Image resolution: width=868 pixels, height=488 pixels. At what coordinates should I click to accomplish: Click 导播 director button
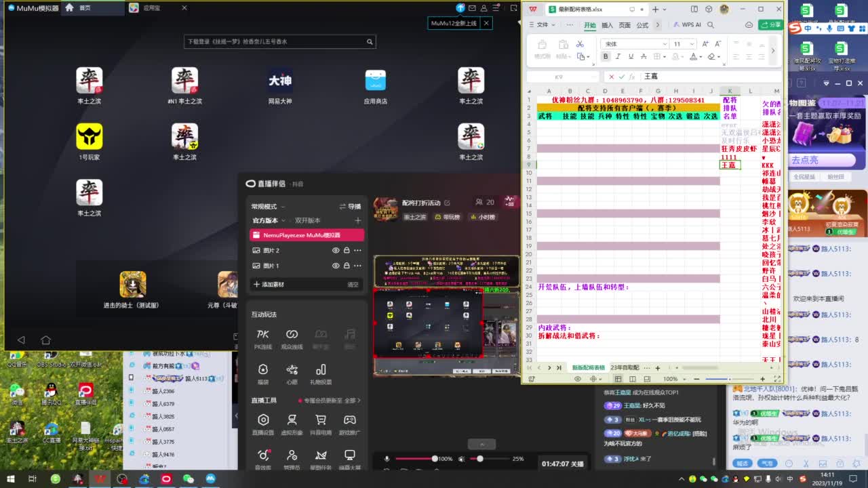pyautogui.click(x=350, y=207)
